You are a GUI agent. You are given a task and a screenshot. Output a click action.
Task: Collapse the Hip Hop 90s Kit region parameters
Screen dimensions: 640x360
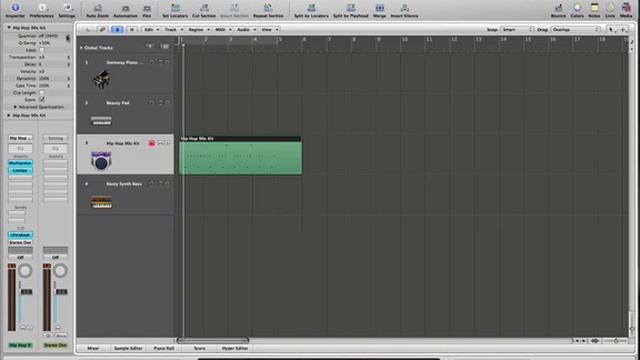coord(9,28)
